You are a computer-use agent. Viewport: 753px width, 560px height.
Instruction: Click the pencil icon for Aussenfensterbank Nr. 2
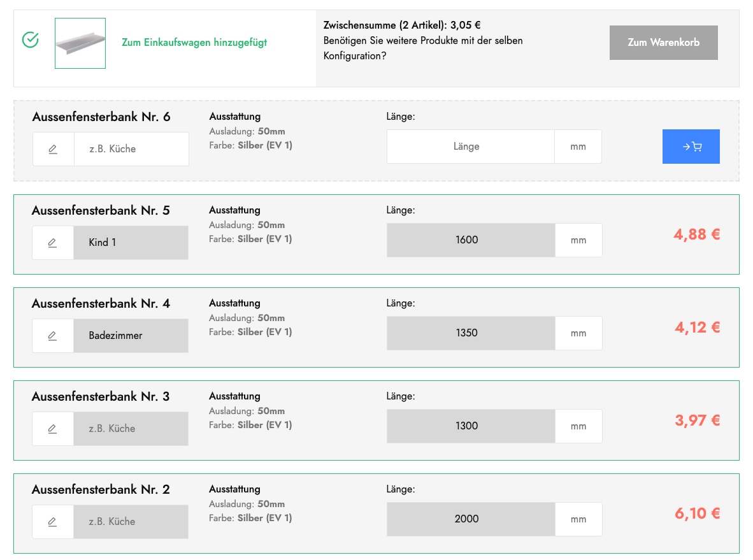point(53,522)
